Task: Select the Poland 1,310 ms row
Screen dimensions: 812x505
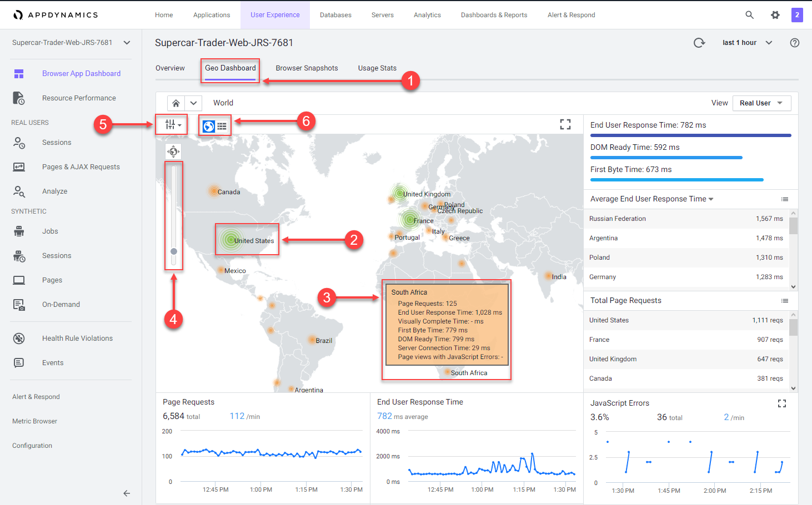Action: click(x=686, y=257)
